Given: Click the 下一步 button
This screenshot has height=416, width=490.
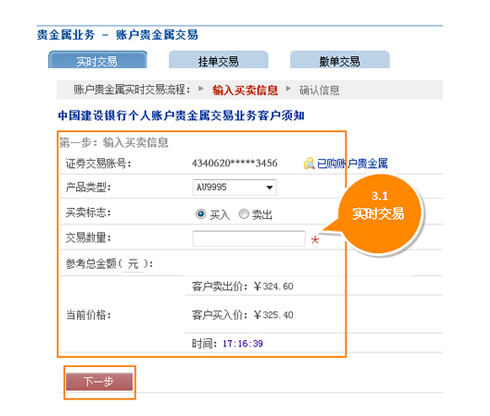Looking at the screenshot, I should pos(99,381).
